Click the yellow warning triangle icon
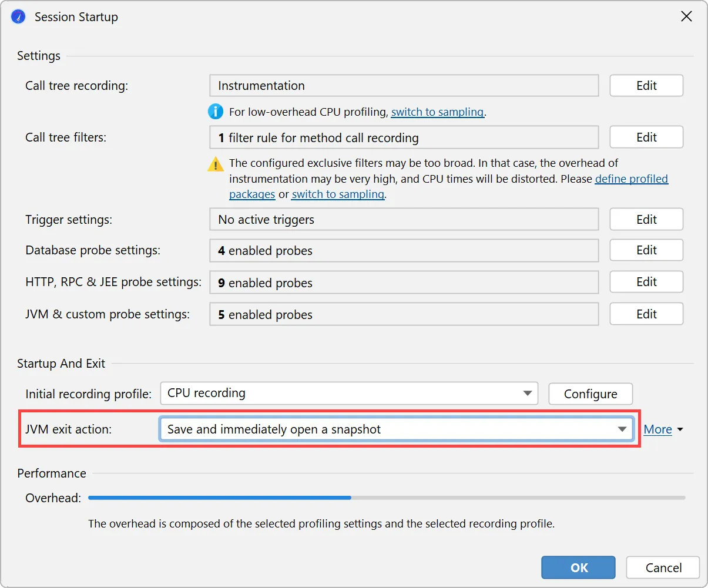 tap(216, 164)
